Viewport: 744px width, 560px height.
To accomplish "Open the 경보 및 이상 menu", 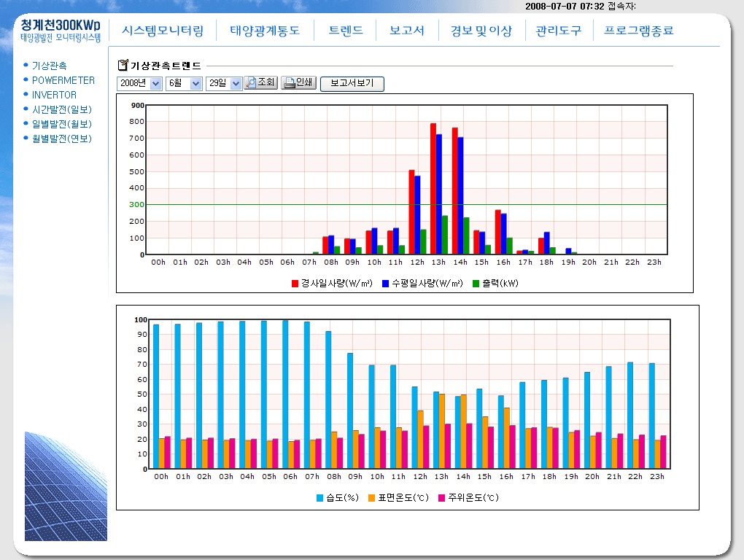I will click(481, 31).
